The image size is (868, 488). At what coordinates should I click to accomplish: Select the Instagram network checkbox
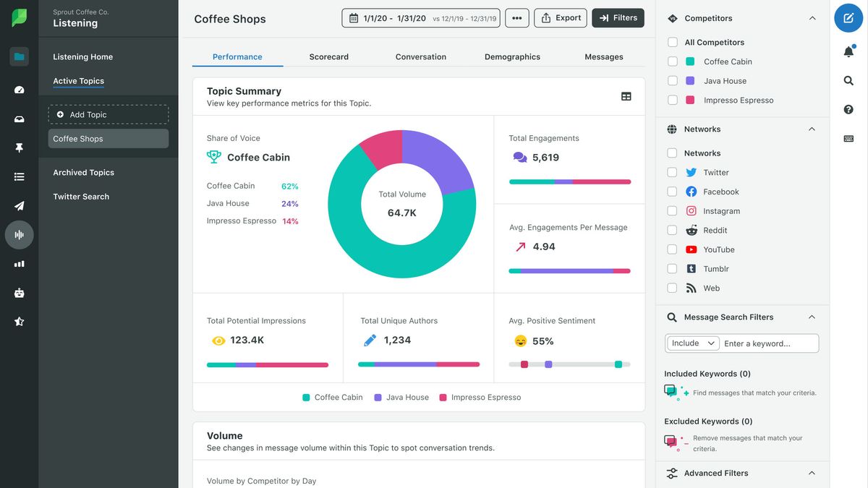[x=672, y=210]
